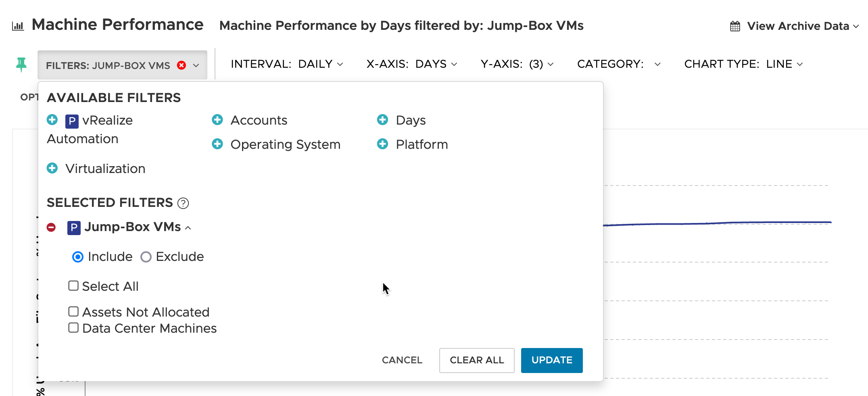This screenshot has height=396, width=868.
Task: Open the Filters: Jump-Box VMs dropdown
Action: click(122, 65)
